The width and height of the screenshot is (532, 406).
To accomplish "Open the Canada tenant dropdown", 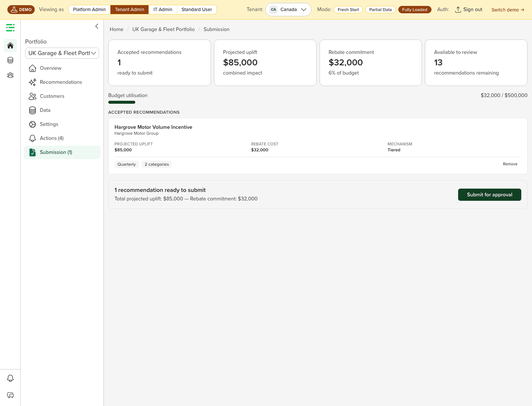I will coord(288,10).
